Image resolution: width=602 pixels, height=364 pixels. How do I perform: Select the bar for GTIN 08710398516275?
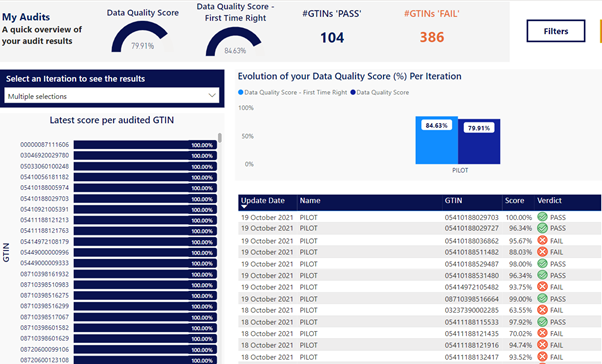(145, 296)
